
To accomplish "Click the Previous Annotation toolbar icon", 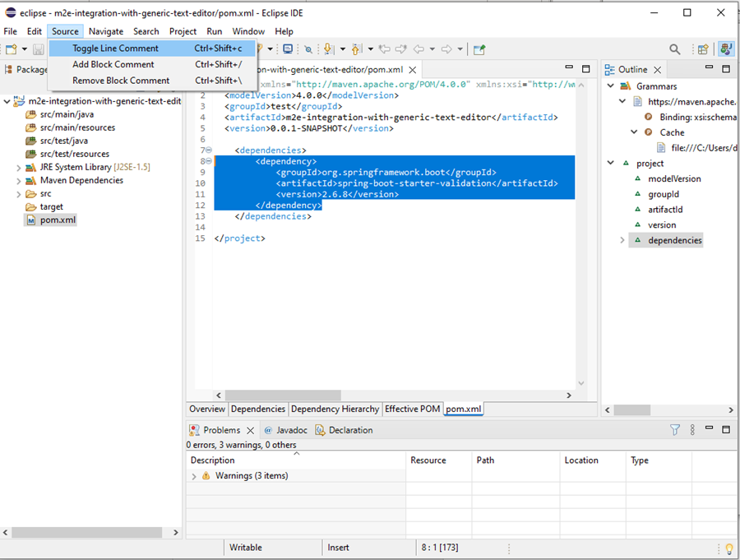I will pyautogui.click(x=358, y=49).
